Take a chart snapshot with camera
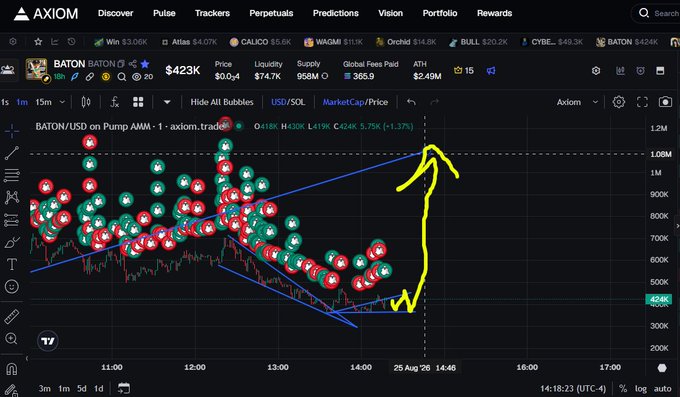The height and width of the screenshot is (397, 680). point(665,102)
